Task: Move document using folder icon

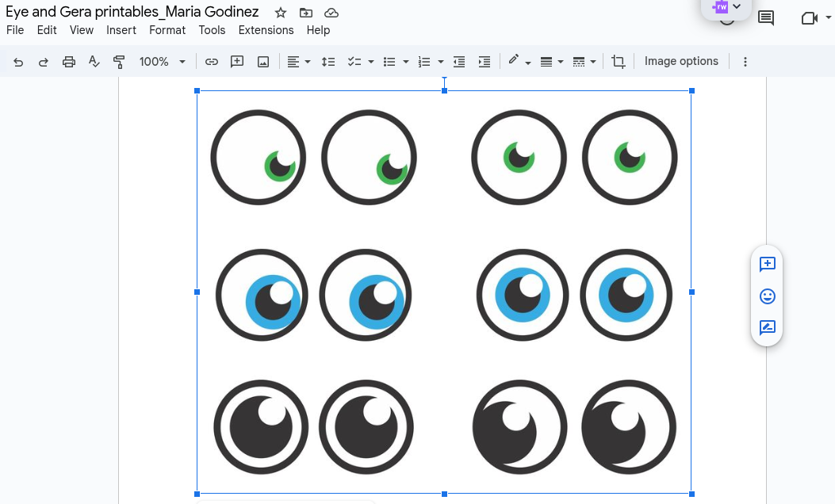Action: tap(305, 13)
